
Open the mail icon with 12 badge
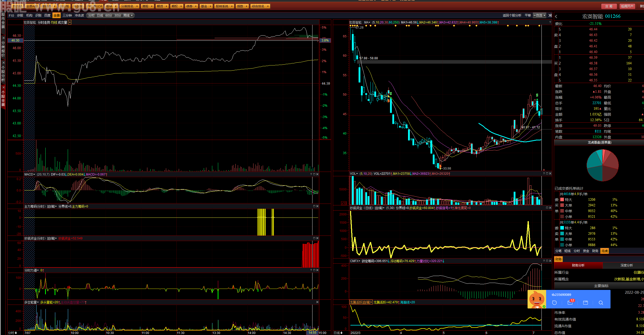tap(570, 303)
